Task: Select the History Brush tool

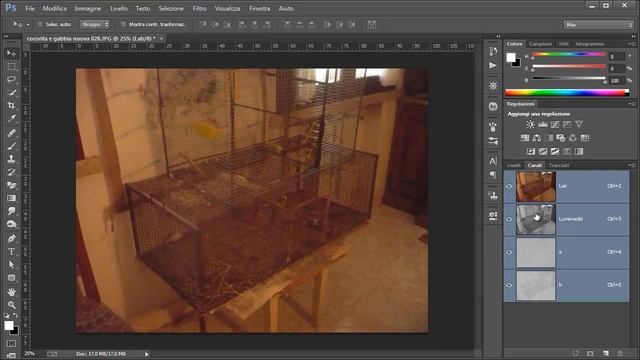Action: [x=11, y=172]
